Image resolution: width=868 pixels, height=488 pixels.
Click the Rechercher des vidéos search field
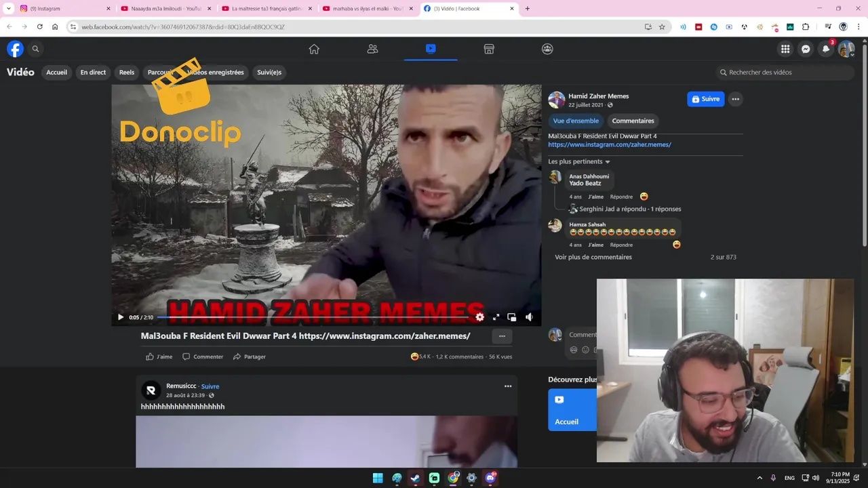pyautogui.click(x=785, y=73)
